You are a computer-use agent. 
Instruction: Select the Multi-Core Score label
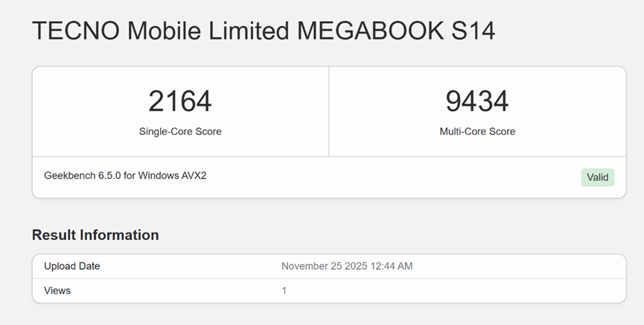(477, 131)
